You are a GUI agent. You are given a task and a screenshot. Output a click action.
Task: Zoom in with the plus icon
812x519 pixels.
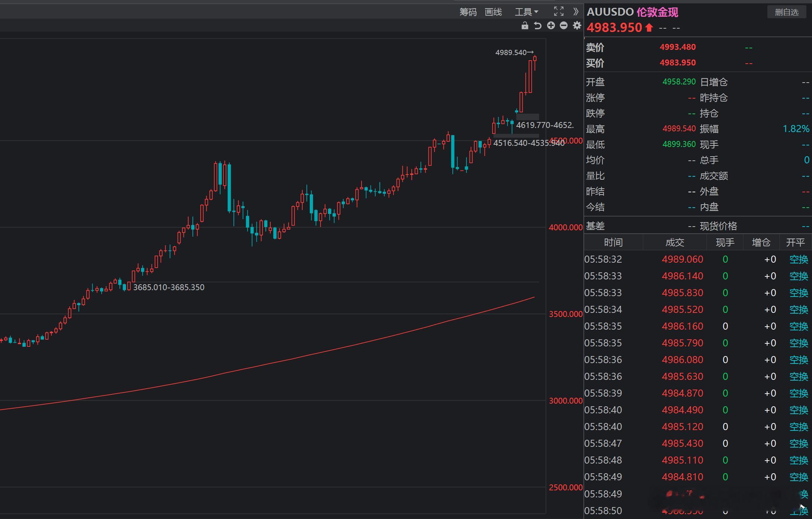point(551,25)
